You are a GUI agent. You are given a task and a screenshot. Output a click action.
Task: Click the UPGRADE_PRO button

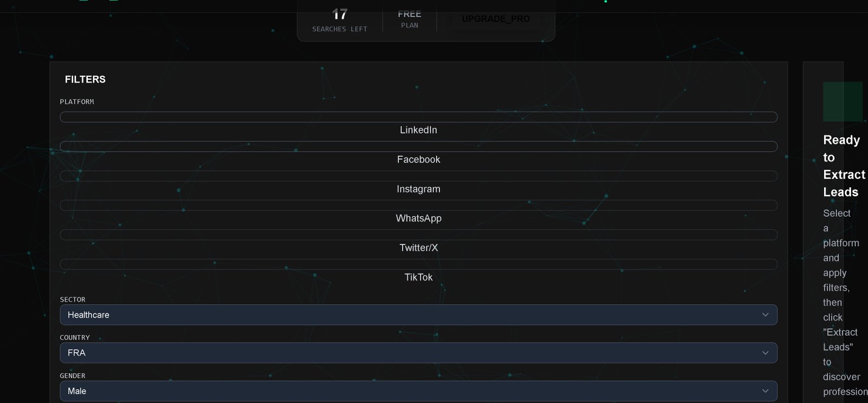[x=496, y=19]
